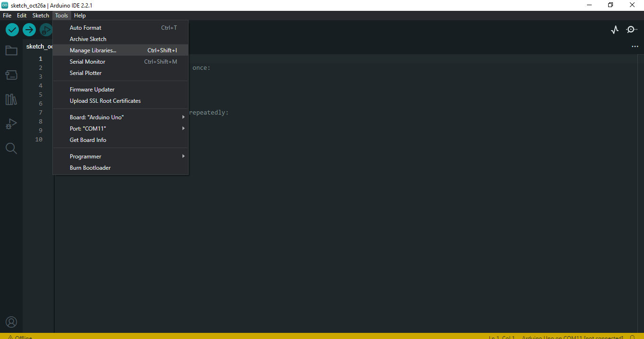Open the Help menu

coord(80,15)
